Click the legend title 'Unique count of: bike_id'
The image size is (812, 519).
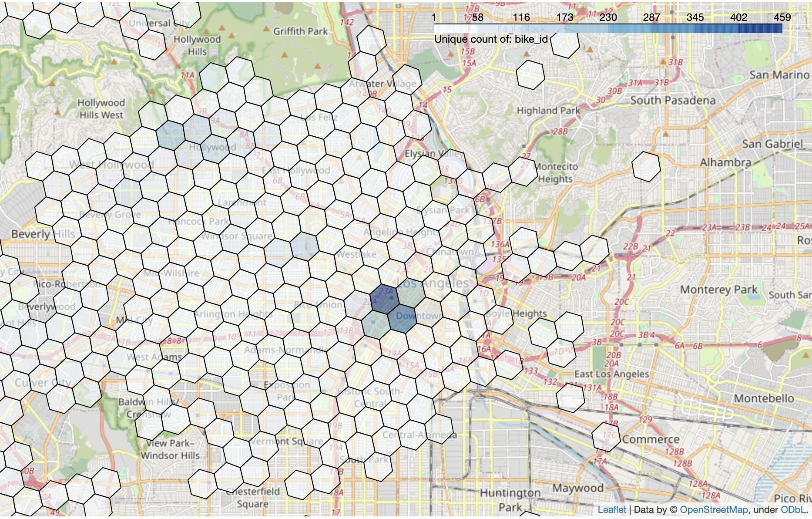coord(491,39)
